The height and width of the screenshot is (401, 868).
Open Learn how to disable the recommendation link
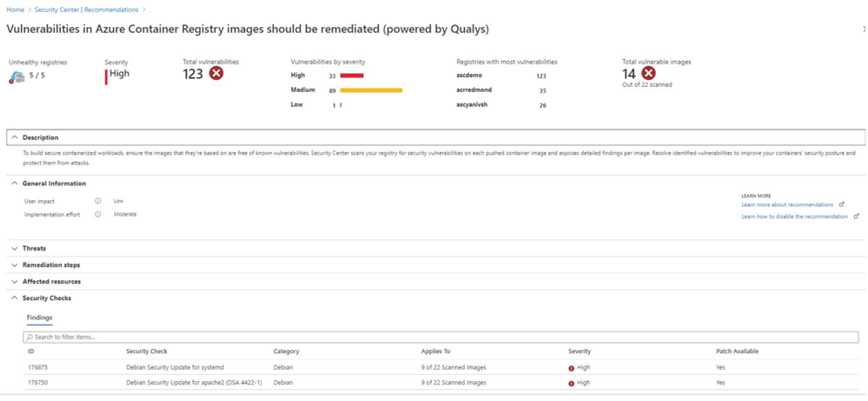(x=794, y=217)
